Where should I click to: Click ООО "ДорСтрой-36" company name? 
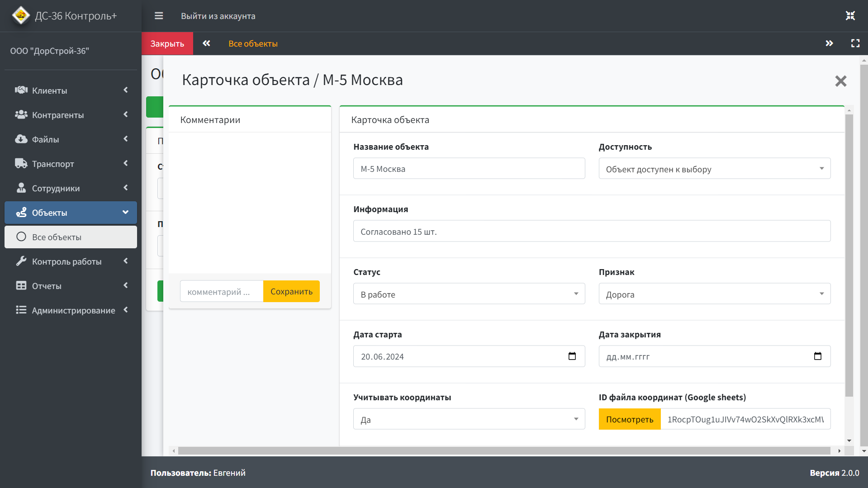coord(50,51)
